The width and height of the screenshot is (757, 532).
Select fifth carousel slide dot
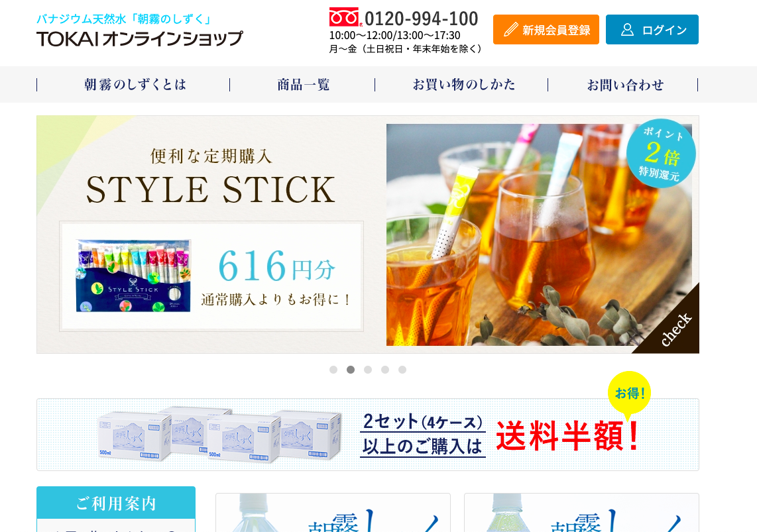click(402, 370)
